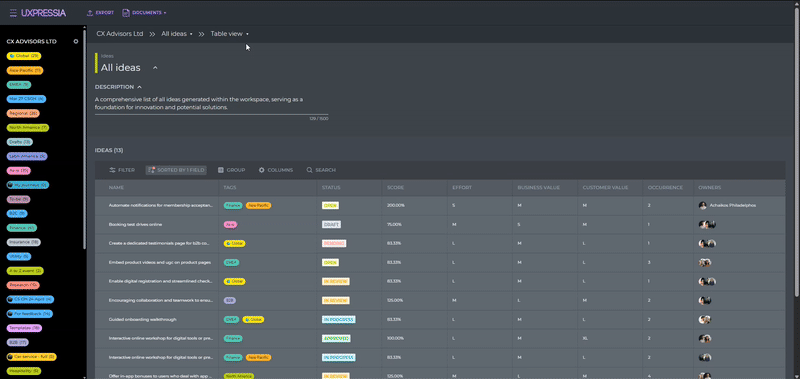Click the DRAFT status badge
Image resolution: width=800 pixels, height=379 pixels.
(331, 224)
